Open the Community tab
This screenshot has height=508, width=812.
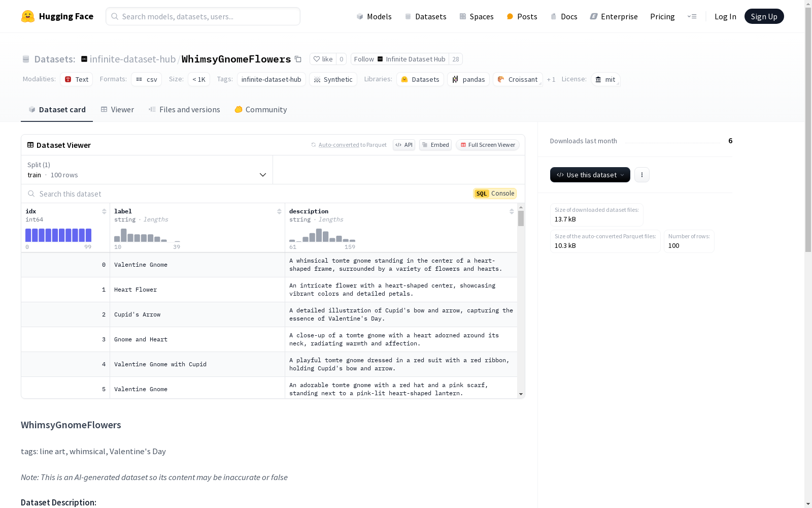click(x=261, y=110)
